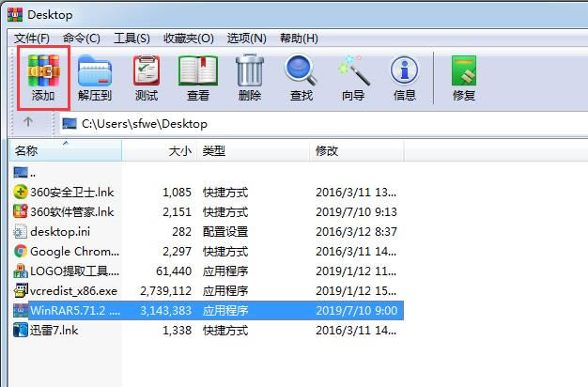This screenshot has height=387, width=588.
Task: Click the 360软件管家 file icon
Action: tap(21, 211)
